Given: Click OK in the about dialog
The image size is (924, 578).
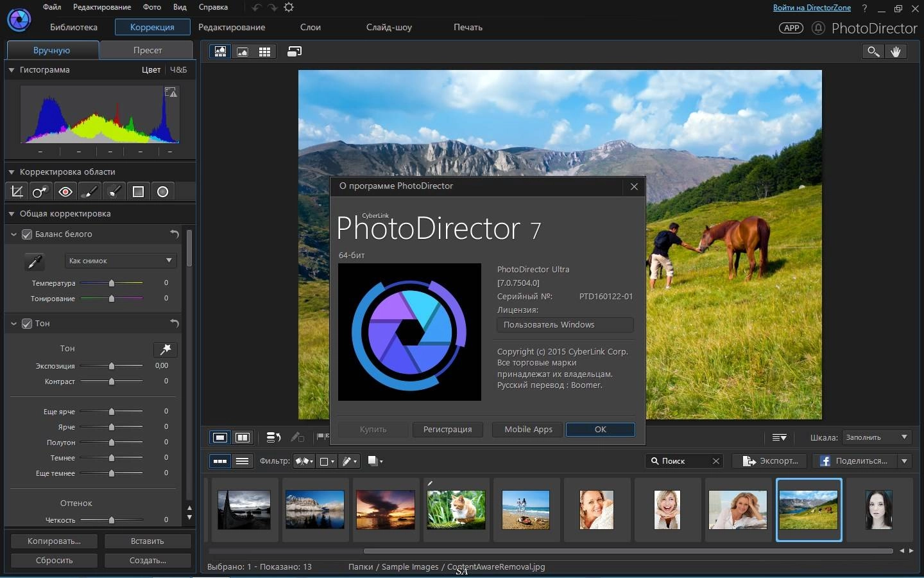Looking at the screenshot, I should point(600,429).
